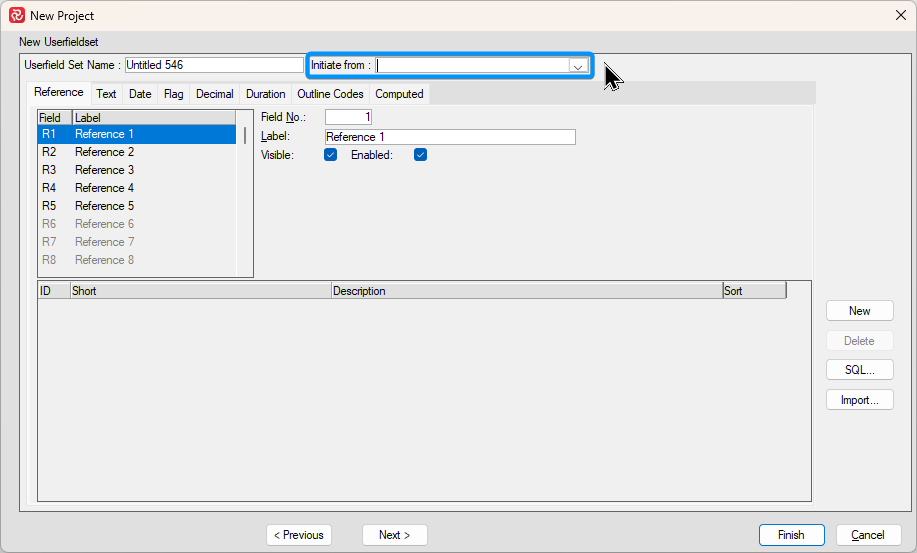Click the New Project app icon in title bar
Screen dimensions: 917x553
click(x=16, y=16)
